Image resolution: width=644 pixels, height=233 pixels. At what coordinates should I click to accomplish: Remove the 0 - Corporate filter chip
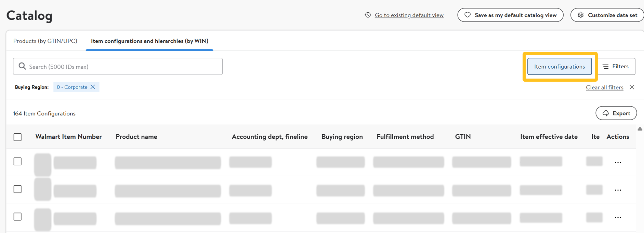pyautogui.click(x=93, y=87)
